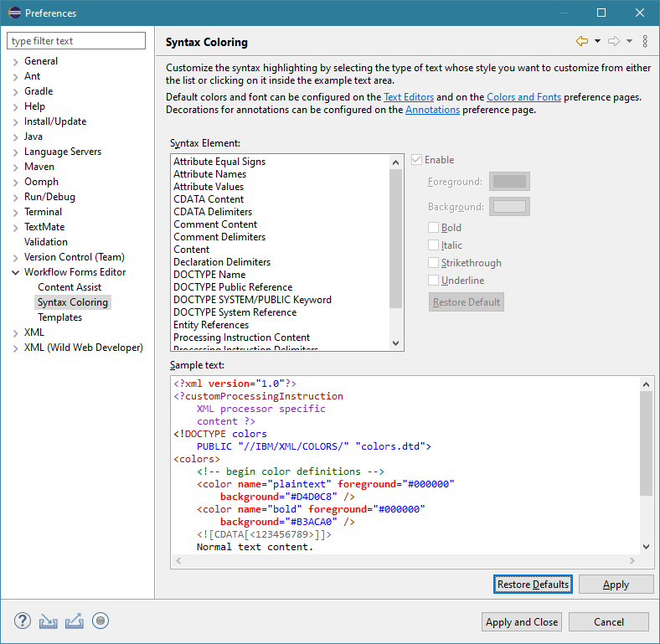Select Attribute Names in the syntax element list
660x644 pixels.
(210, 174)
